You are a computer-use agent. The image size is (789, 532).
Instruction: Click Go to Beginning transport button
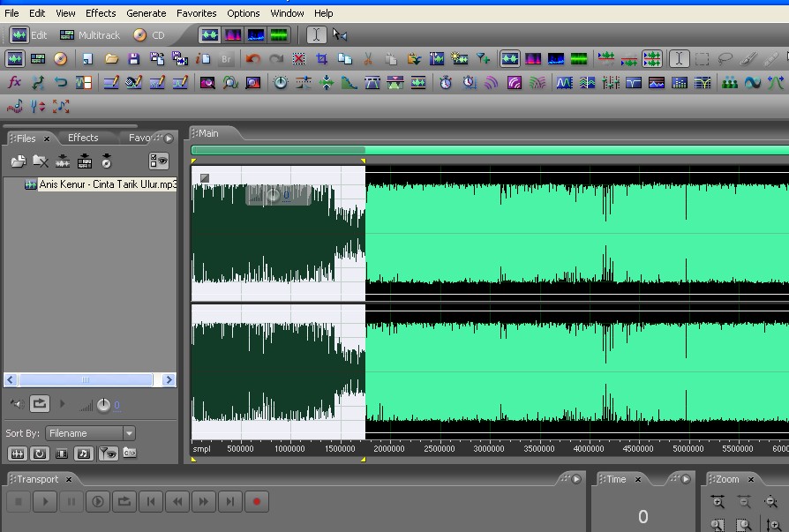click(150, 501)
